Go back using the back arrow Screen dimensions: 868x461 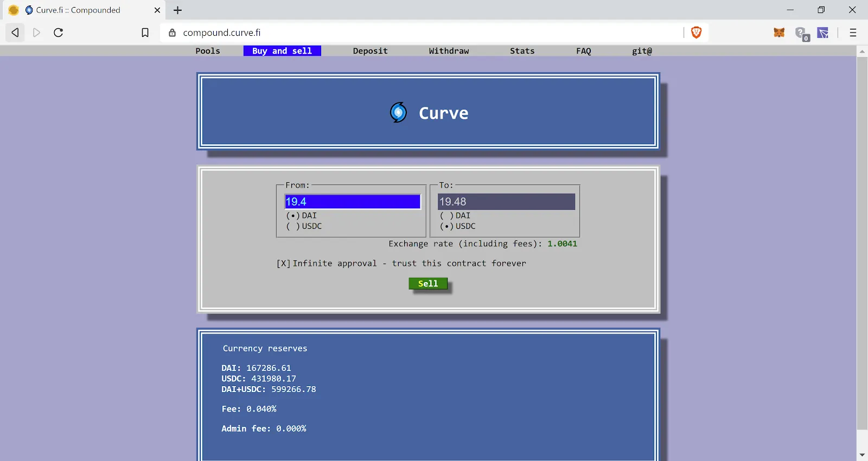[x=15, y=33]
